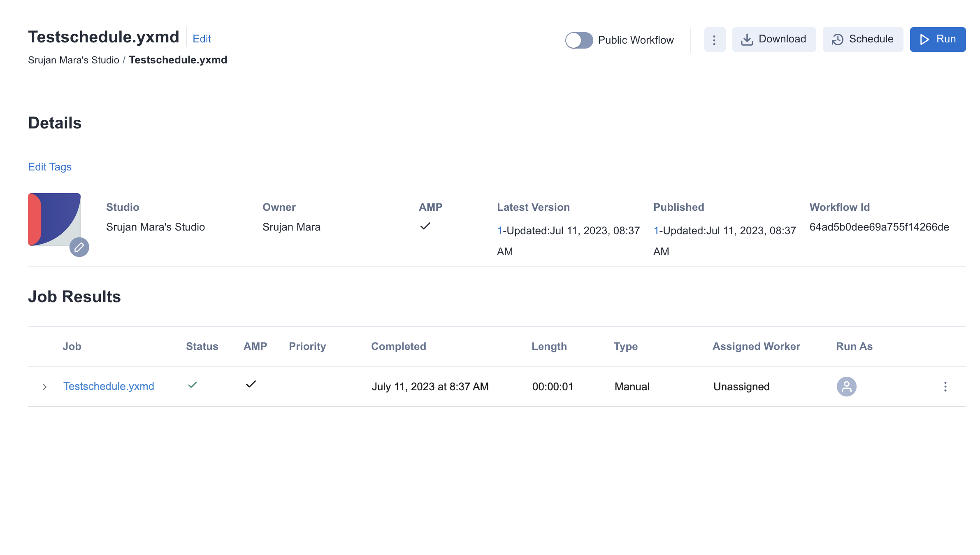Image resolution: width=980 pixels, height=555 pixels.
Task: Select the Run play icon
Action: (x=925, y=39)
